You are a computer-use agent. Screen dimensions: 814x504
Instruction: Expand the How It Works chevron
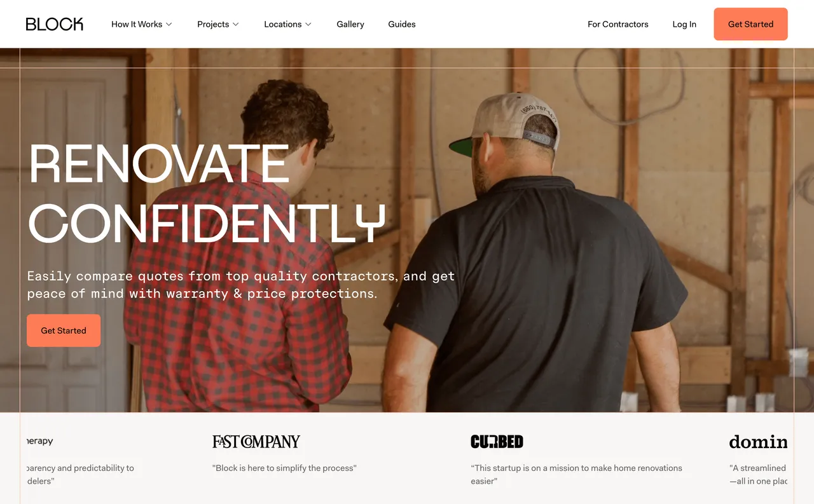click(169, 24)
